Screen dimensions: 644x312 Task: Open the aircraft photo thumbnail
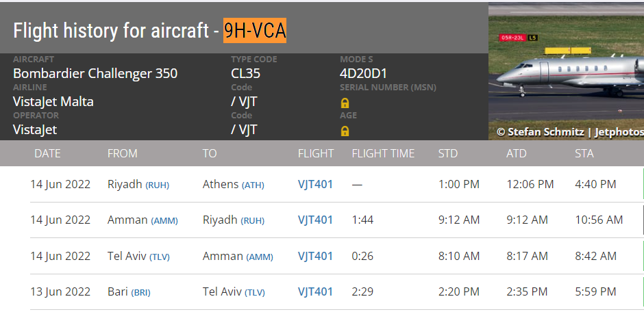(566, 71)
